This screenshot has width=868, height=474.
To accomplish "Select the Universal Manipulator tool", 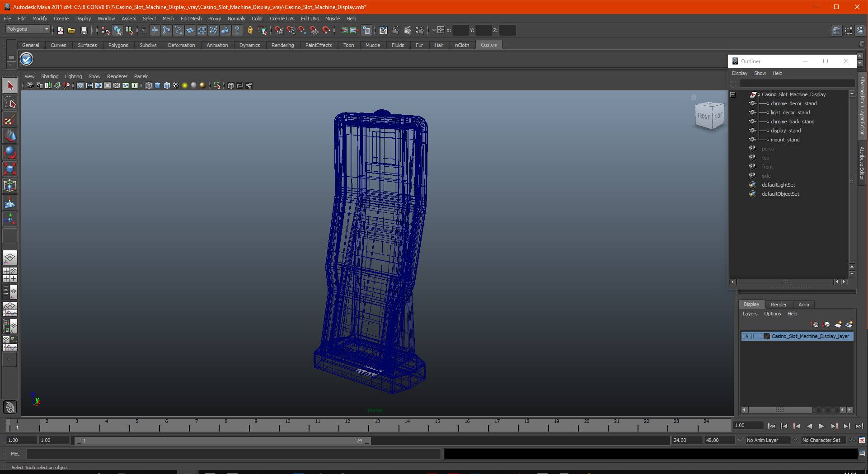I will coord(10,186).
